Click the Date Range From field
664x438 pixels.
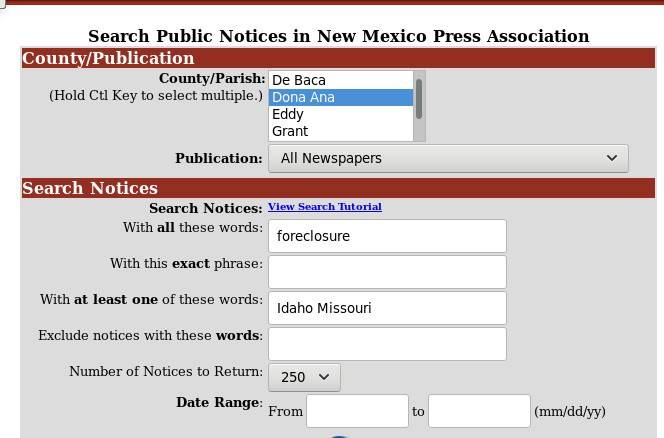pyautogui.click(x=357, y=411)
